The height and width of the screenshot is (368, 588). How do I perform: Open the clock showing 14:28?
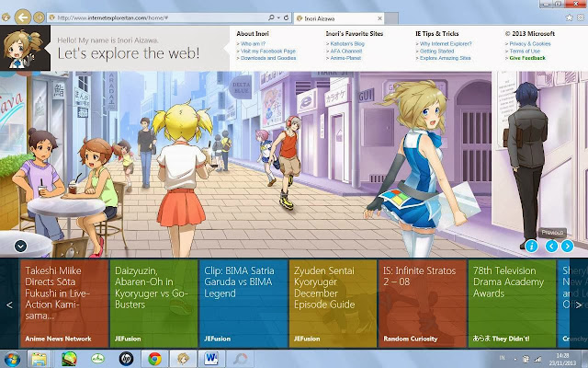click(563, 359)
